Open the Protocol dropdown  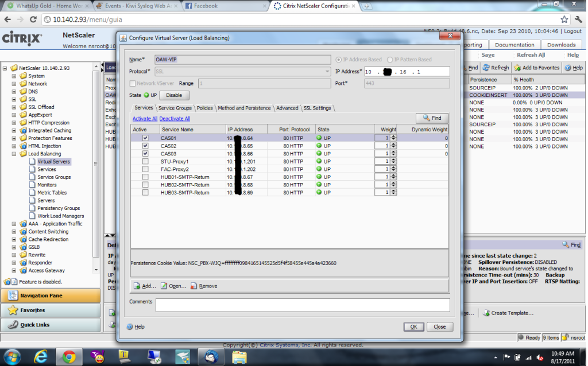tap(327, 71)
